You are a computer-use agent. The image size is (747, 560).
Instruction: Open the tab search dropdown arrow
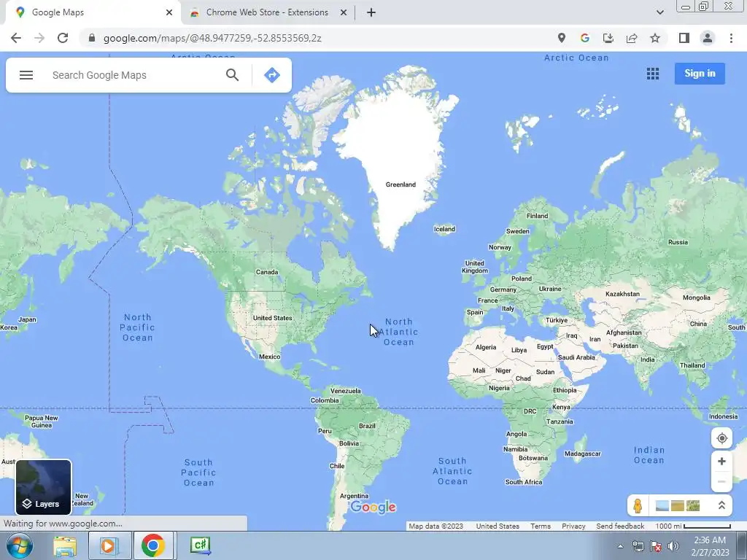click(659, 12)
